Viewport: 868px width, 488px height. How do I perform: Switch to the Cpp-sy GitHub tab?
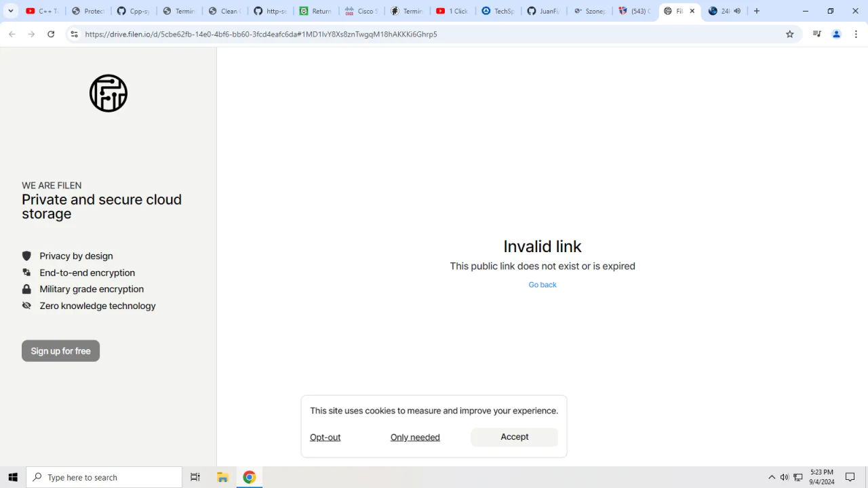134,11
